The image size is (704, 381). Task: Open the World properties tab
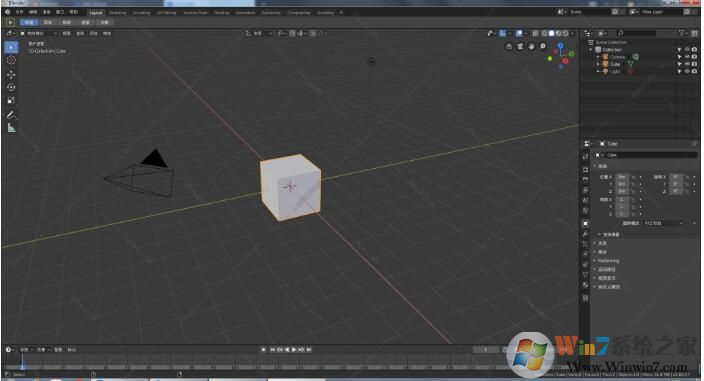tap(585, 210)
